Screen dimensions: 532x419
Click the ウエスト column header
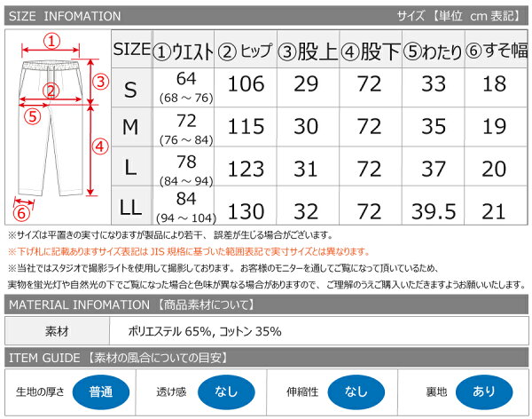point(183,51)
